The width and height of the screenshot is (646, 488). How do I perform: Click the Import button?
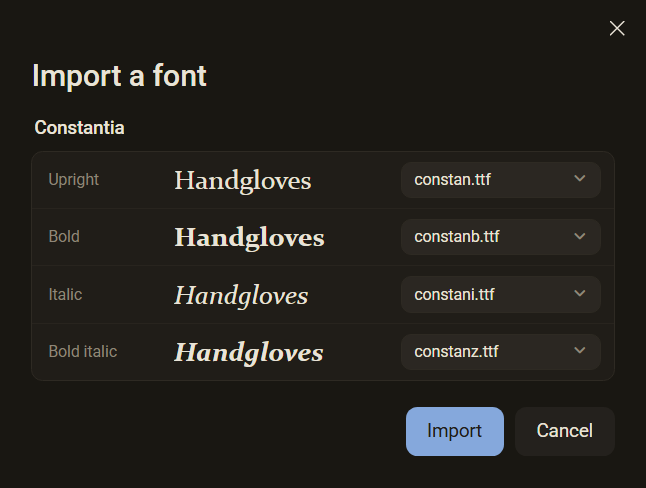pyautogui.click(x=454, y=431)
